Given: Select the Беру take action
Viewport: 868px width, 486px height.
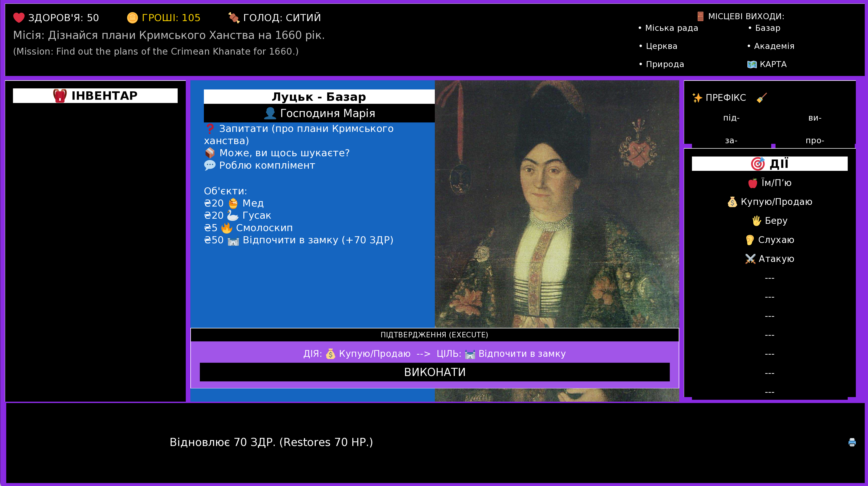Looking at the screenshot, I should 770,221.
